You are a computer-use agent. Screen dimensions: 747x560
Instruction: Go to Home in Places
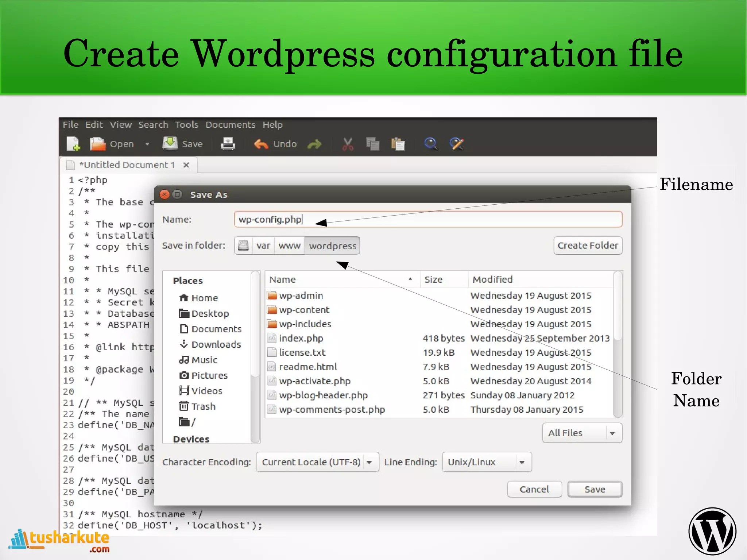[x=199, y=298]
